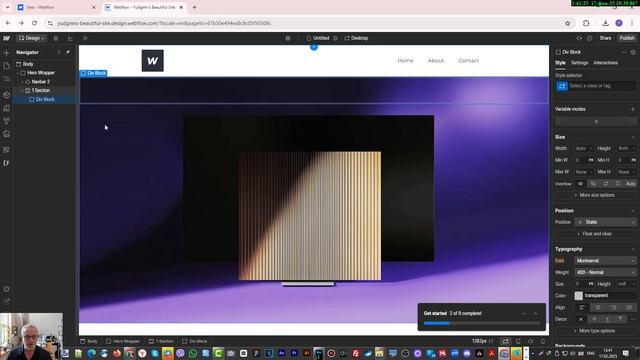Collapse the Hero Wrapper tree item
This screenshot has height=360, width=640.
[18, 73]
